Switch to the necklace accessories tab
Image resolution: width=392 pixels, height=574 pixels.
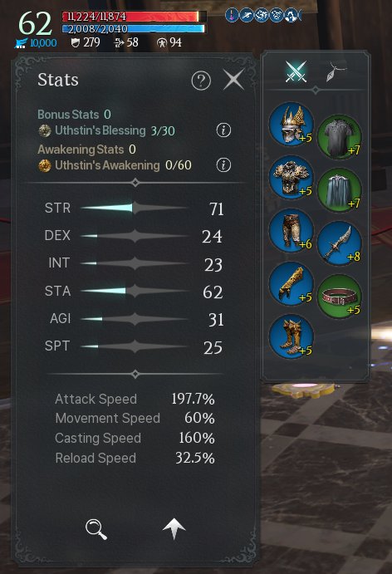coord(336,71)
